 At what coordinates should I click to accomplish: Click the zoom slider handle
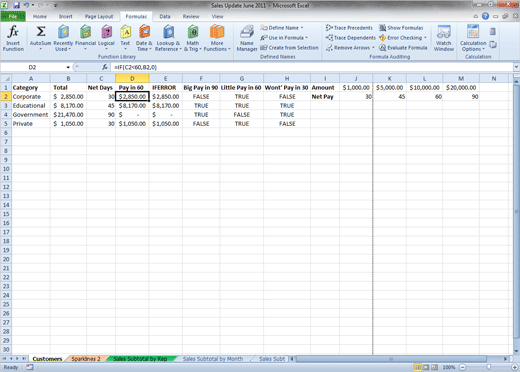point(489,367)
